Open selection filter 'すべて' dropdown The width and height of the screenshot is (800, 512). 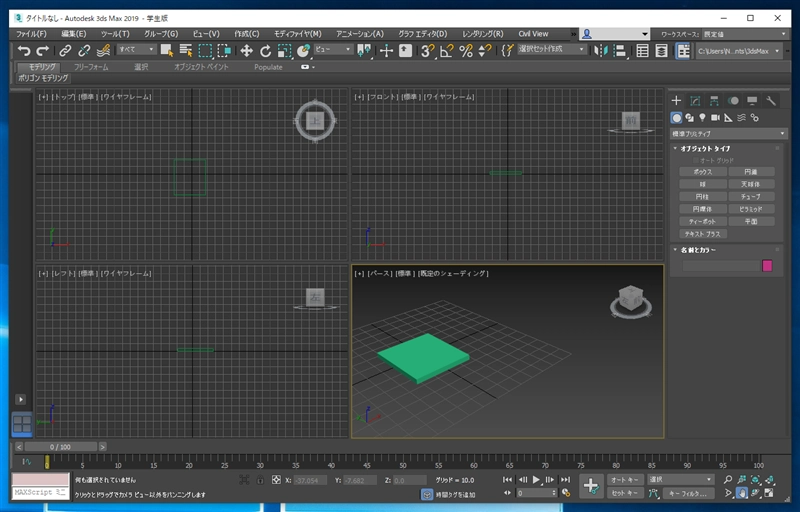coord(136,49)
